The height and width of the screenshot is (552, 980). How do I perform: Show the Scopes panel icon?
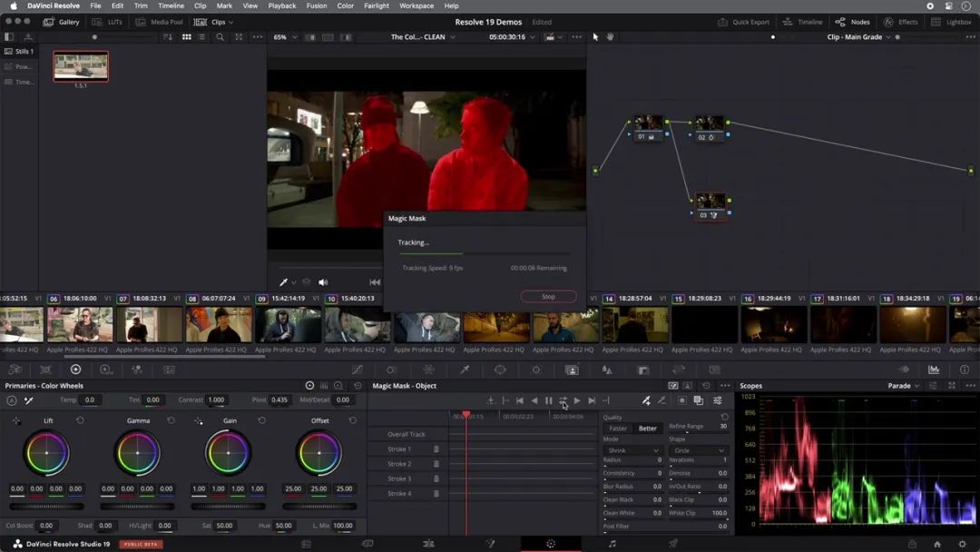coord(934,370)
